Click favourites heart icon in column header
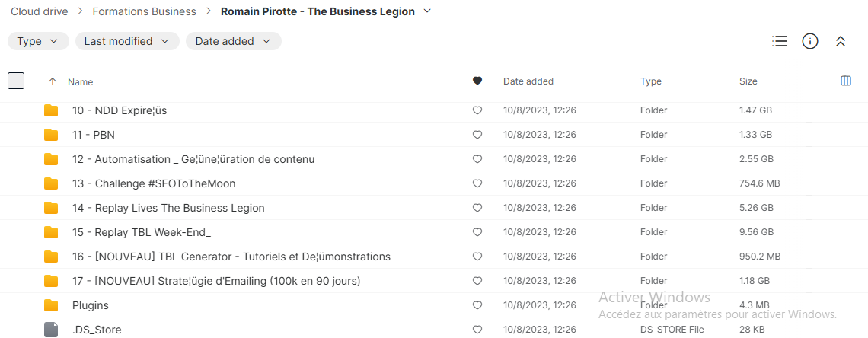 pos(477,81)
